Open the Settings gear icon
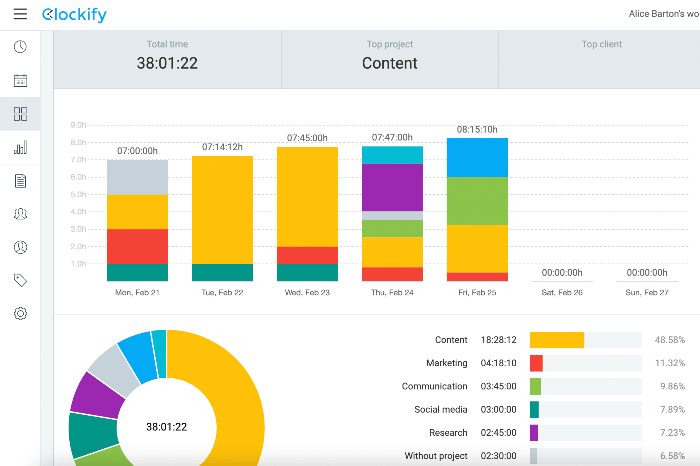The height and width of the screenshot is (466, 700). coord(20,313)
